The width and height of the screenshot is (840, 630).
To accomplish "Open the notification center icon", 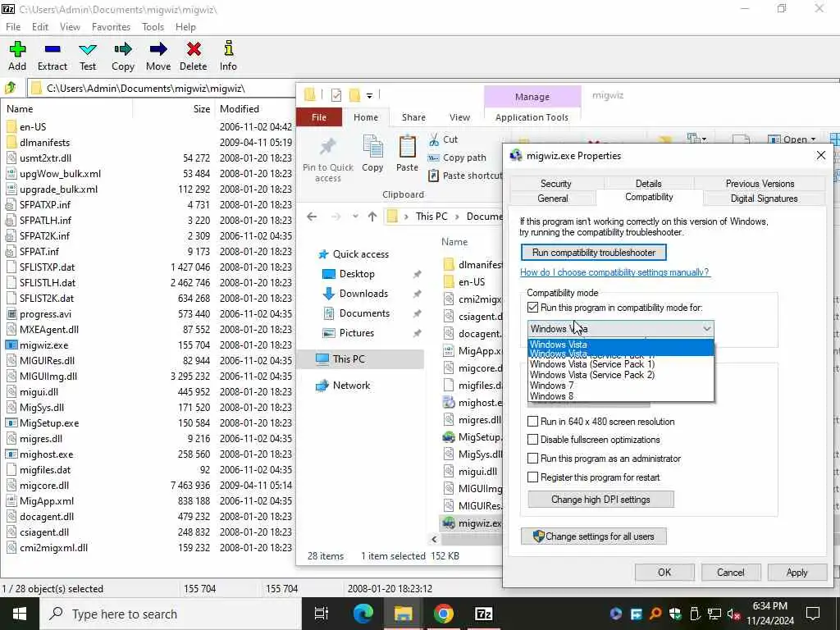I will [x=813, y=614].
